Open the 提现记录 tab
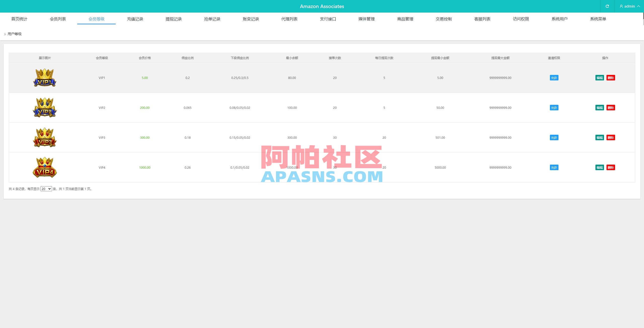This screenshot has height=328, width=644. (173, 19)
